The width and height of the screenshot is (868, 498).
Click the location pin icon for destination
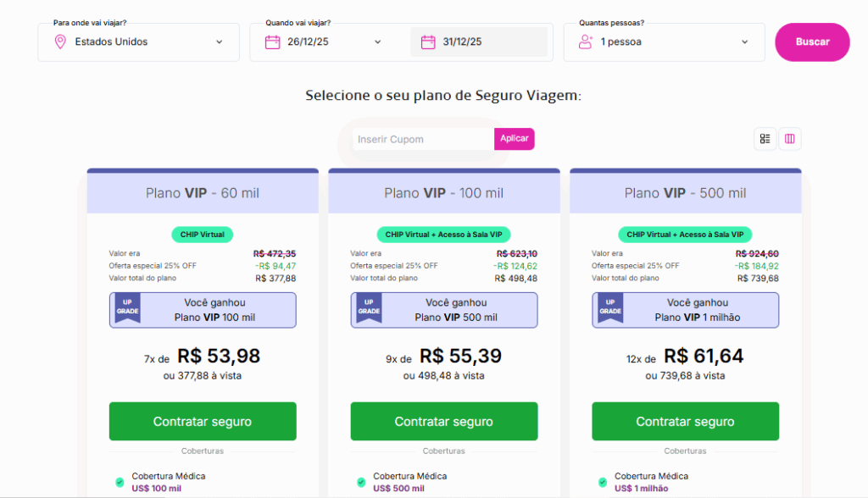pyautogui.click(x=59, y=41)
